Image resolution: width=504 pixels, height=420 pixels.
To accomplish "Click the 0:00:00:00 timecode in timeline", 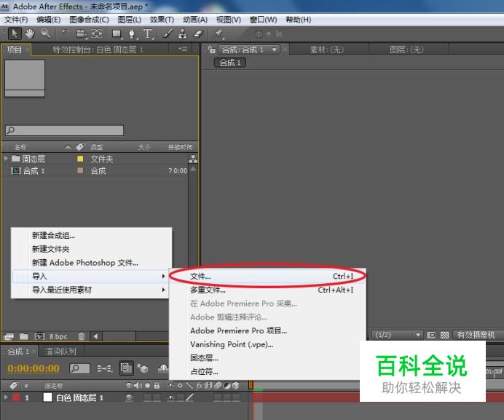I will coord(34,368).
